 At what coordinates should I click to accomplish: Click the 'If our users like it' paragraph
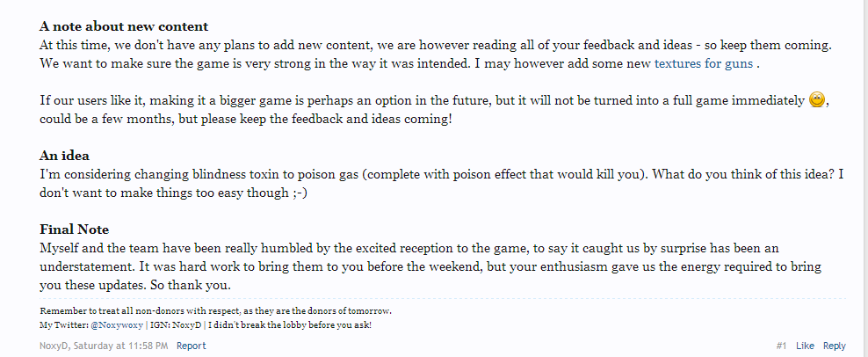[433, 110]
